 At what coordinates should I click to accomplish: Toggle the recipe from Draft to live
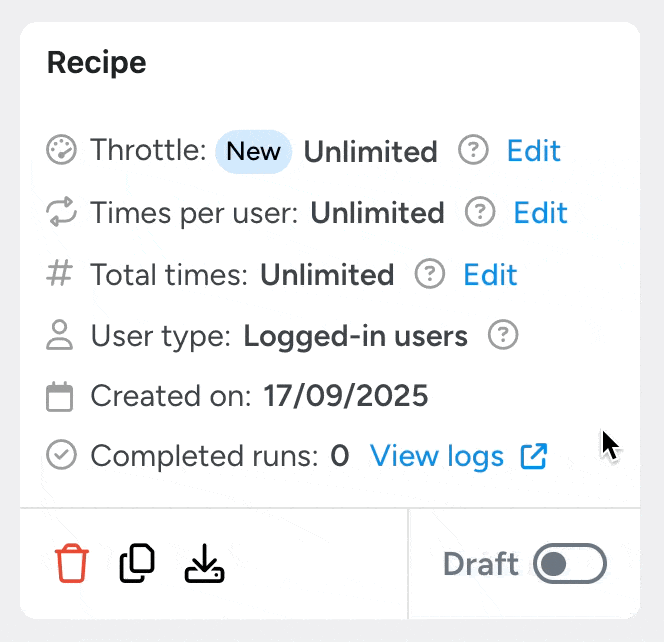pyautogui.click(x=570, y=564)
